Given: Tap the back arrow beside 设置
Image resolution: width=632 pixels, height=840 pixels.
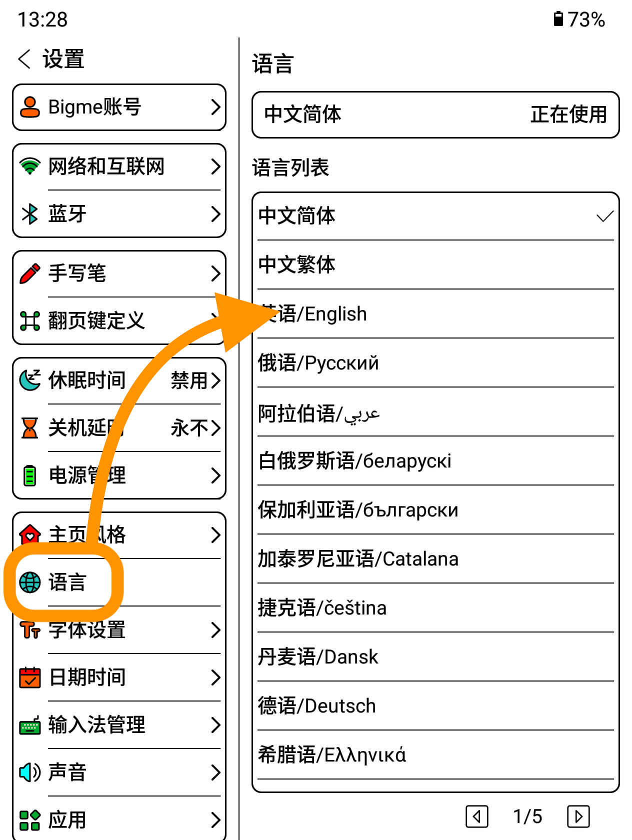Looking at the screenshot, I should 24,59.
